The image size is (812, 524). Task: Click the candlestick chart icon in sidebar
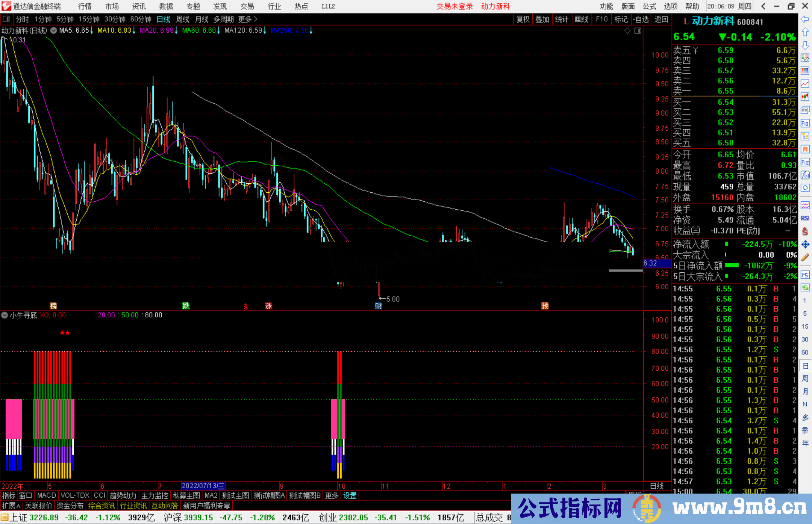click(x=805, y=97)
